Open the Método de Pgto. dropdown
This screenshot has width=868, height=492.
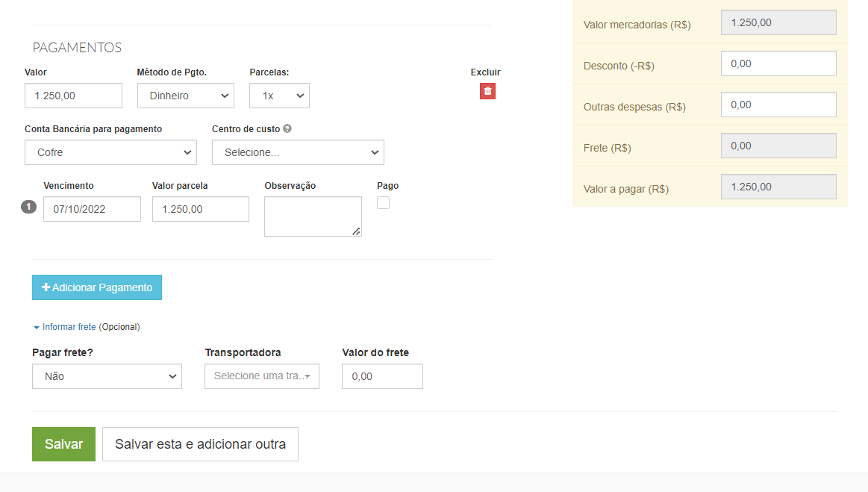click(185, 96)
